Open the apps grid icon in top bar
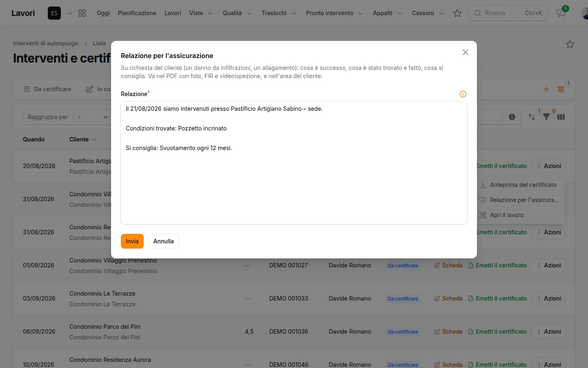The image size is (588, 368). pyautogui.click(x=82, y=13)
